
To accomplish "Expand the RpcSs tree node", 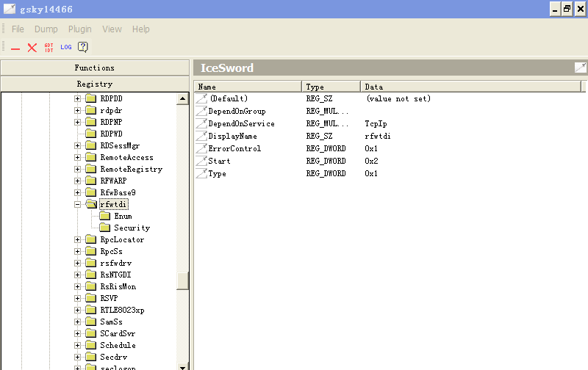I will pyautogui.click(x=77, y=251).
